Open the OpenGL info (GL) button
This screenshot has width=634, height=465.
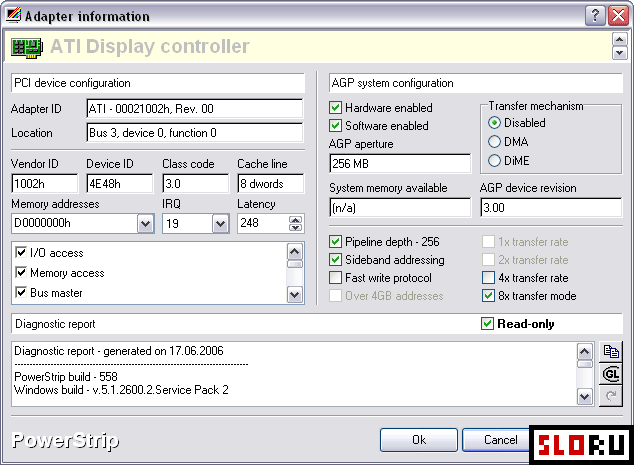(611, 374)
